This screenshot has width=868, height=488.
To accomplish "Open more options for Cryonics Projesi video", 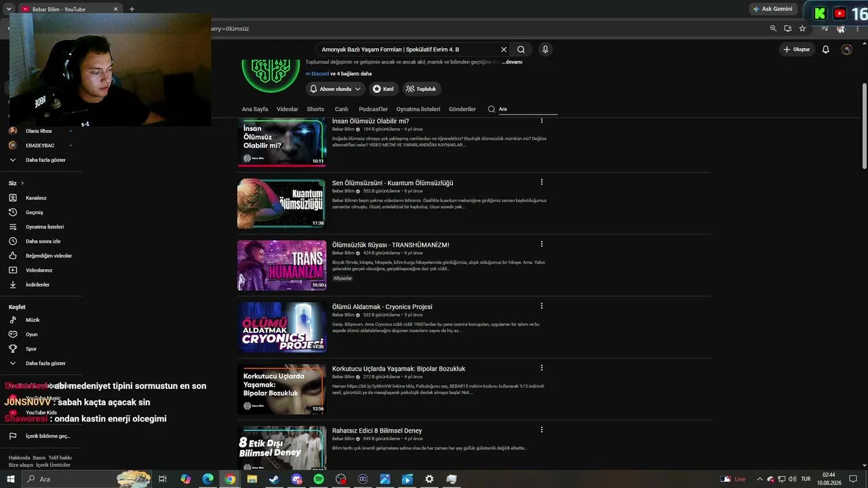I will coord(541,306).
